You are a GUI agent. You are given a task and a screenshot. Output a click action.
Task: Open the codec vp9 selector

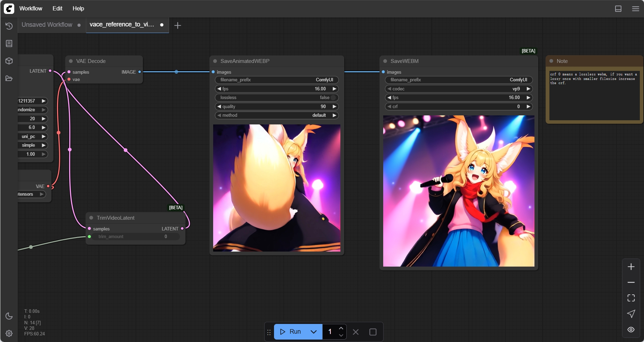tap(458, 89)
